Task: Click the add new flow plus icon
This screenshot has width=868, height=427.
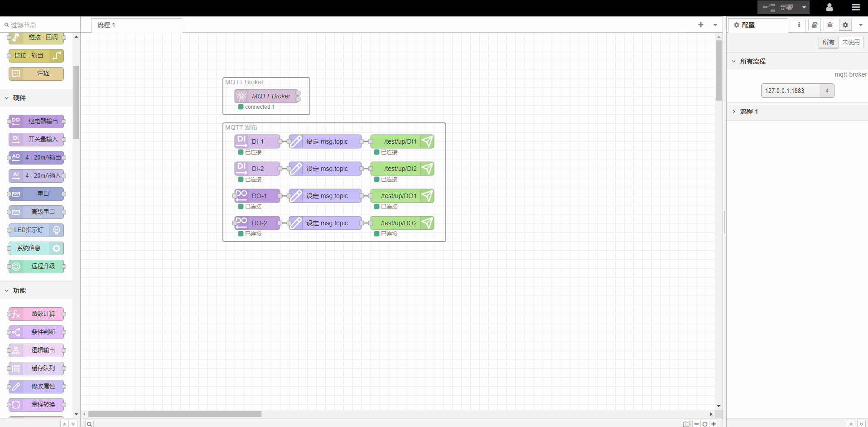Action: (700, 25)
